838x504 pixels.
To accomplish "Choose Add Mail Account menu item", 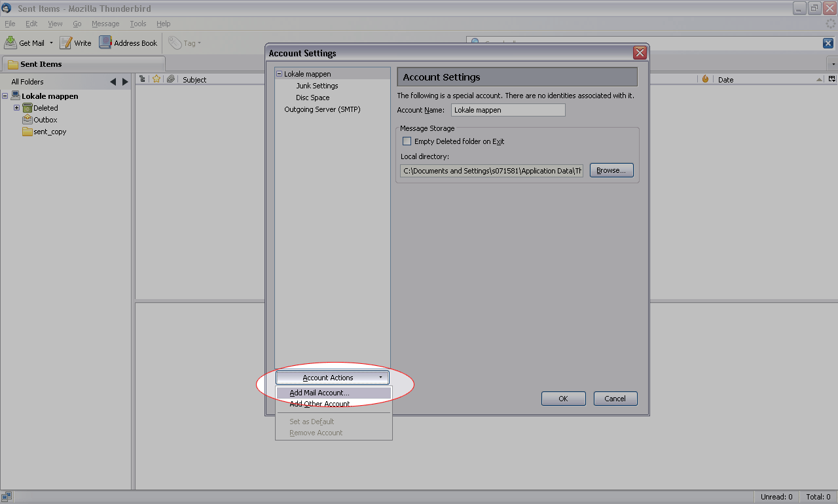I will pyautogui.click(x=319, y=393).
